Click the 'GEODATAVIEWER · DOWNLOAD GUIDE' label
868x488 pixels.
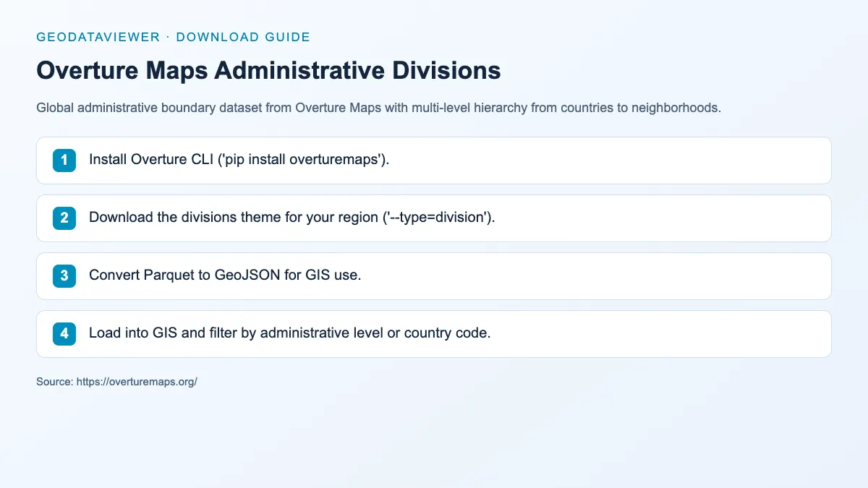pyautogui.click(x=173, y=37)
